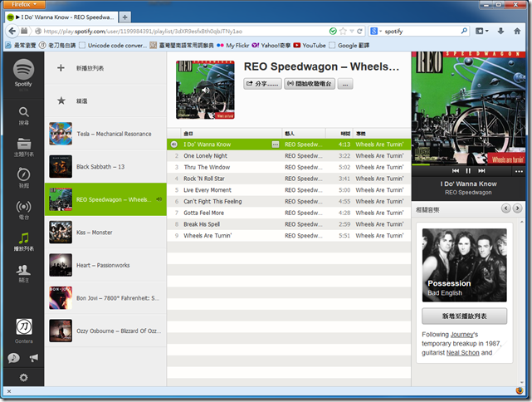This screenshot has height=402, width=532.
Task: Open the Gontera user profile avatar
Action: click(x=24, y=326)
